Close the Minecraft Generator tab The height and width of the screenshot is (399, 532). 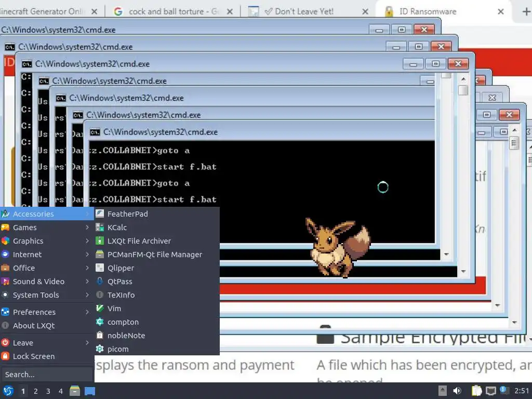coord(95,11)
